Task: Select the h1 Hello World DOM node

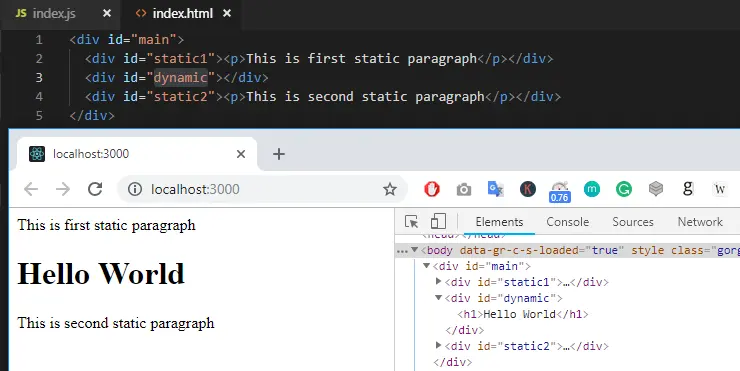Action: pyautogui.click(x=523, y=314)
